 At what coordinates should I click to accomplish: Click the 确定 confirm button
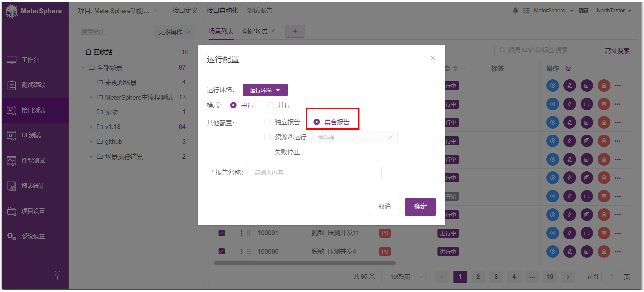pos(420,207)
